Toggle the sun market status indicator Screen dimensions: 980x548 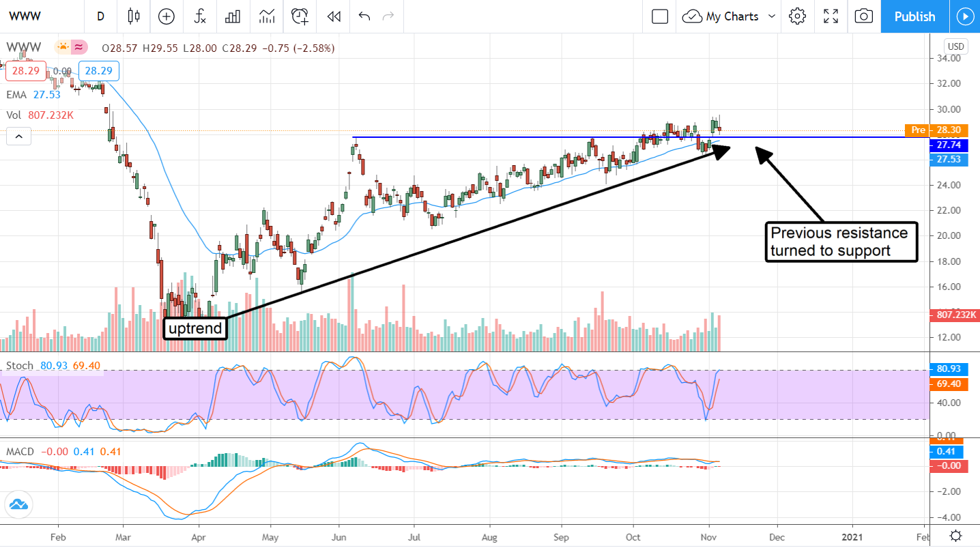coord(63,47)
